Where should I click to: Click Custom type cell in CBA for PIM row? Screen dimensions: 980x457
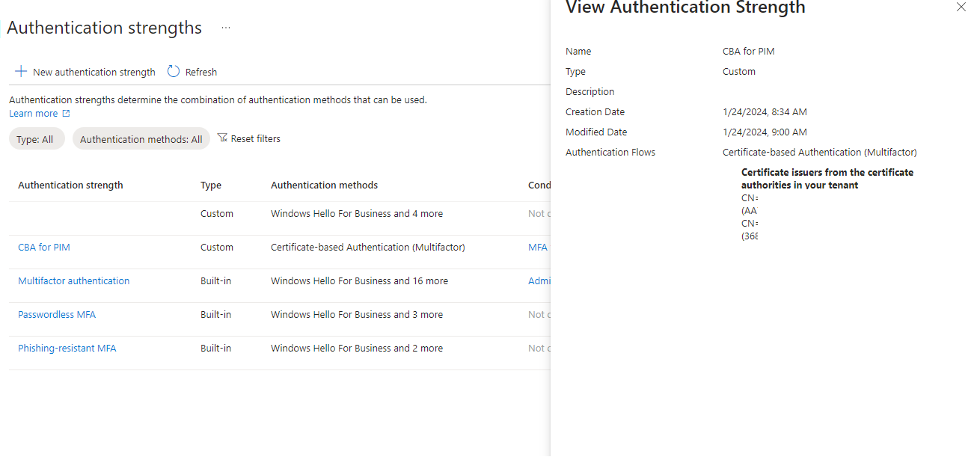(217, 248)
